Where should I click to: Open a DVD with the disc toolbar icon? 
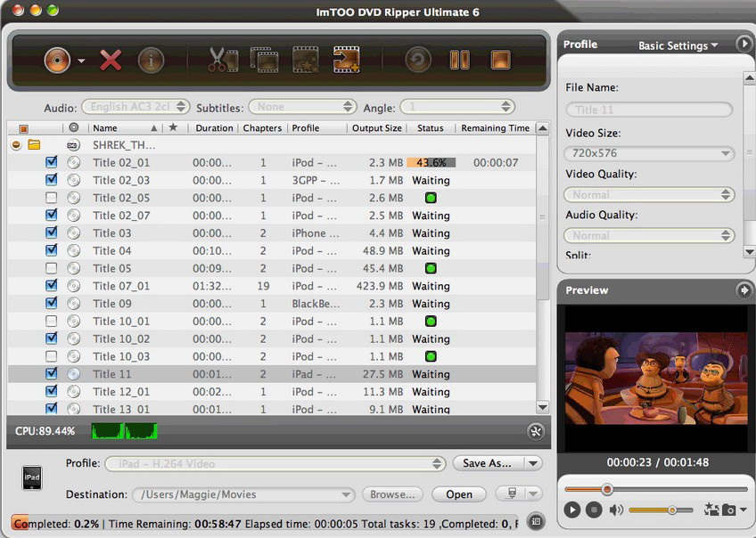[x=59, y=61]
